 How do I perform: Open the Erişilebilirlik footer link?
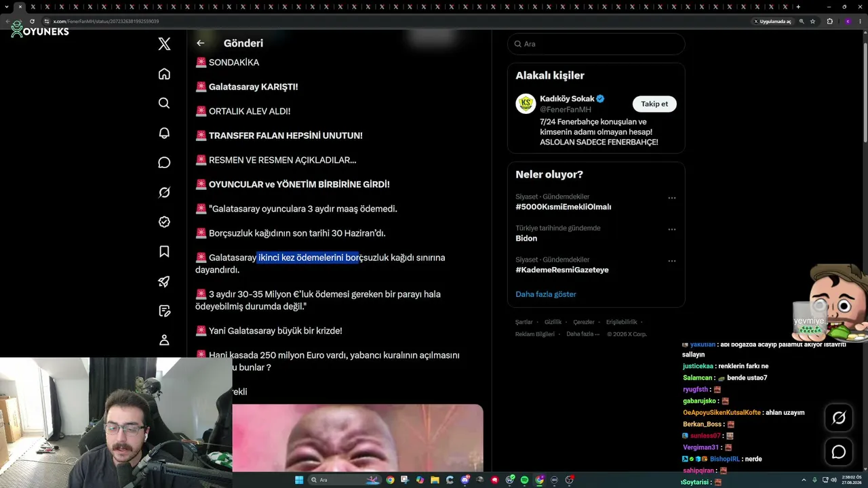621,322
